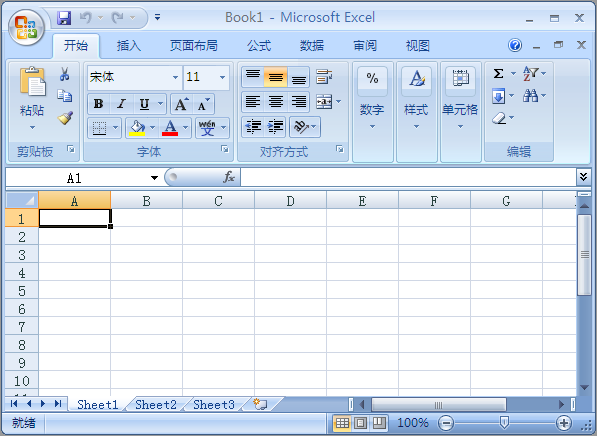Click the Find binoculars icon
This screenshot has width=597, height=436.
pyautogui.click(x=530, y=95)
